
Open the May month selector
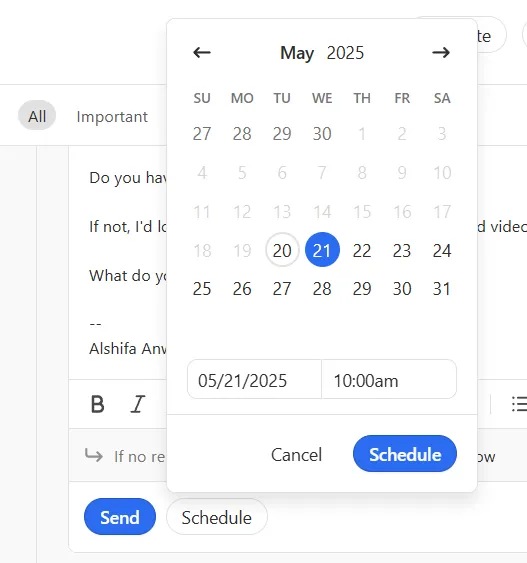coord(297,53)
